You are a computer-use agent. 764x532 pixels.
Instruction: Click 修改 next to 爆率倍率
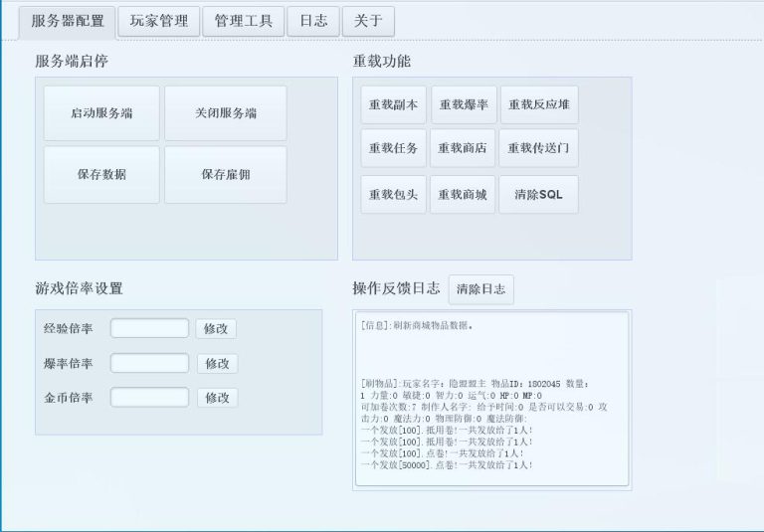217,364
